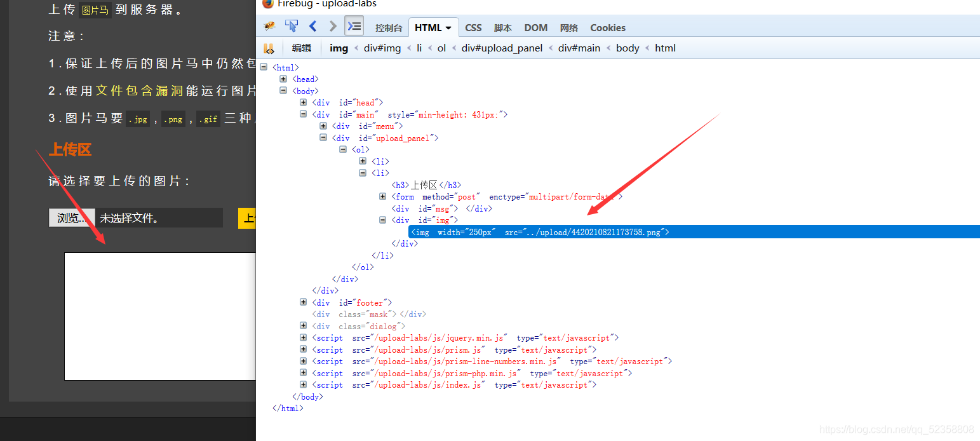This screenshot has height=441, width=980.
Task: Go back with the blue left arrow
Action: (312, 26)
